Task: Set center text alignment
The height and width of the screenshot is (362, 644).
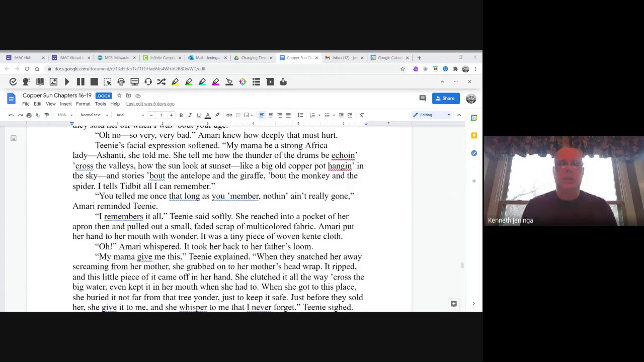Action: pos(271,115)
